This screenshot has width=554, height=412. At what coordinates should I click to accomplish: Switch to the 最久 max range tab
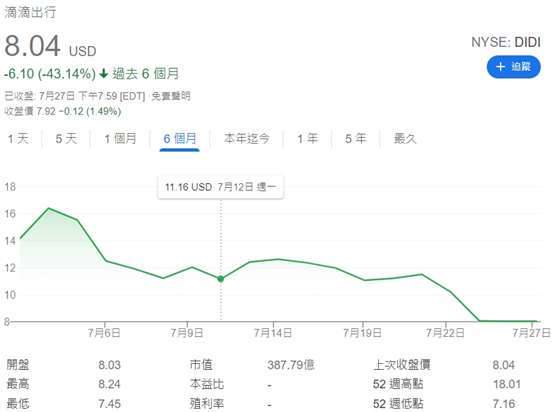tap(405, 139)
